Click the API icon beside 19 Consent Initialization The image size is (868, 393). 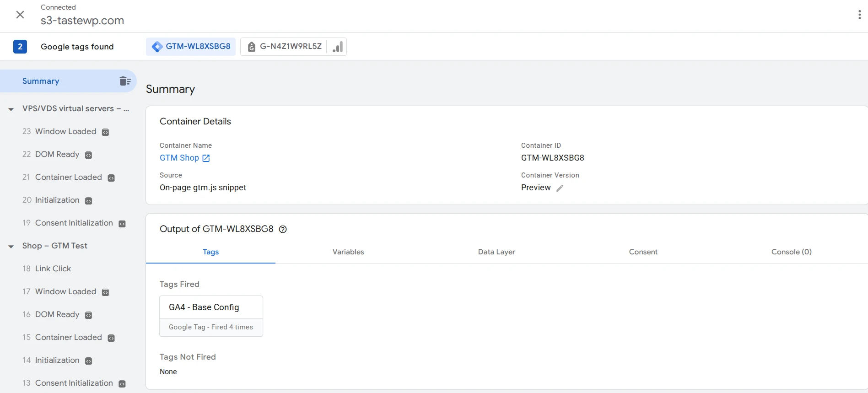(x=122, y=224)
